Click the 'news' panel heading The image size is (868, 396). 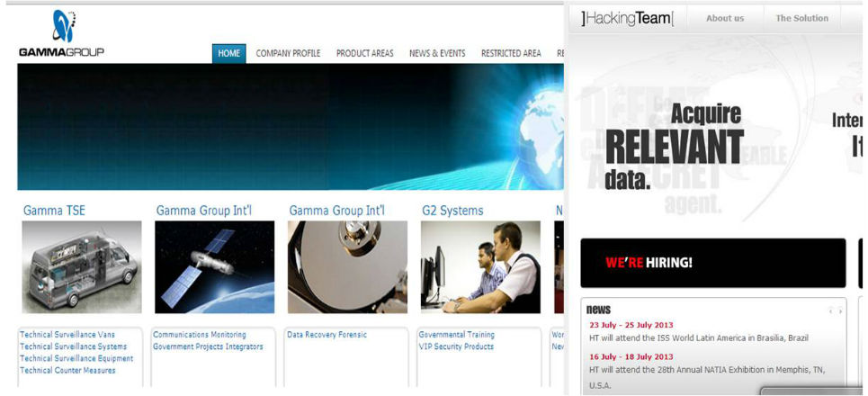pos(598,310)
